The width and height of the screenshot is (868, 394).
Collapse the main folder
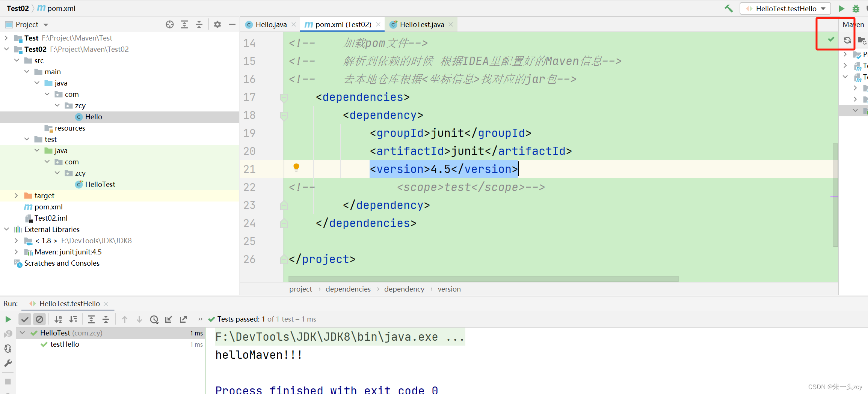click(x=27, y=72)
